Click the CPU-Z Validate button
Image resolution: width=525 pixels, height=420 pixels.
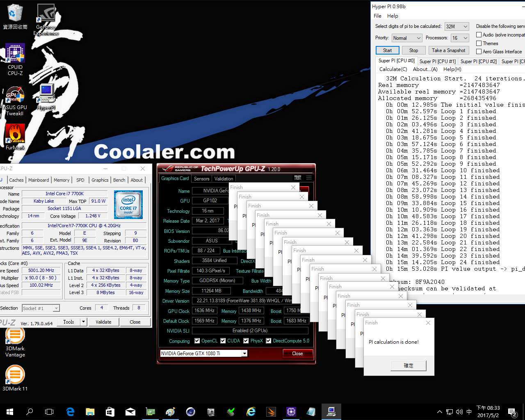click(103, 322)
